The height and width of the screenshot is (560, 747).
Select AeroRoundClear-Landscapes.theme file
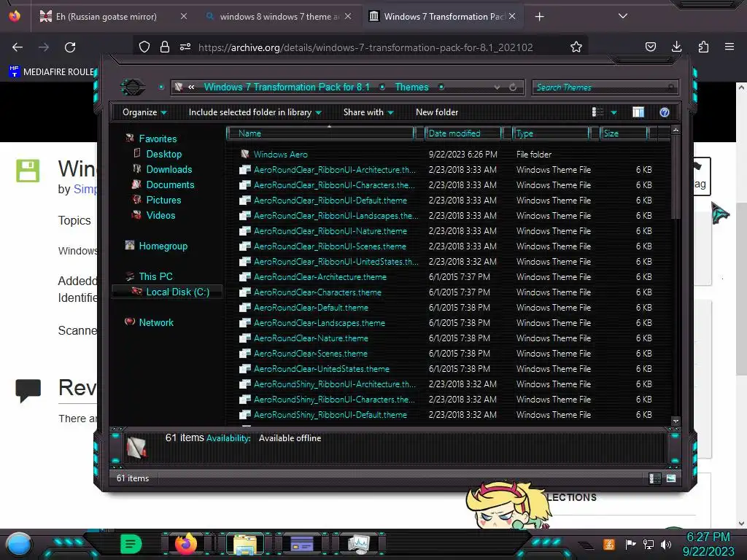click(320, 323)
